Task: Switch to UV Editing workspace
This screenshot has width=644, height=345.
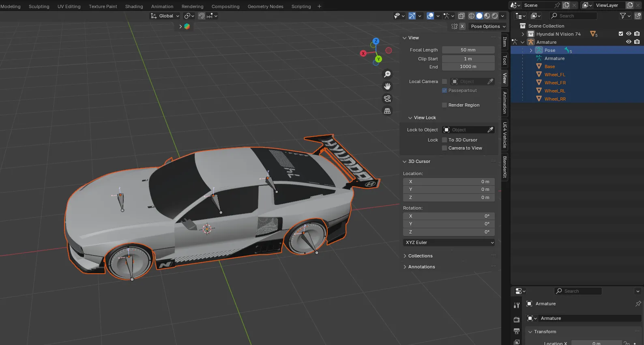Action: click(69, 6)
